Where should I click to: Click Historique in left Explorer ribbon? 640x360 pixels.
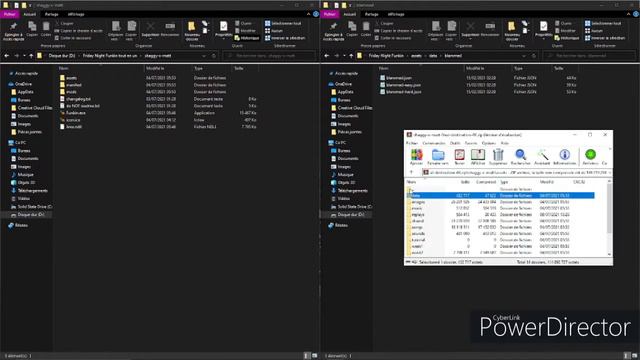(x=247, y=38)
